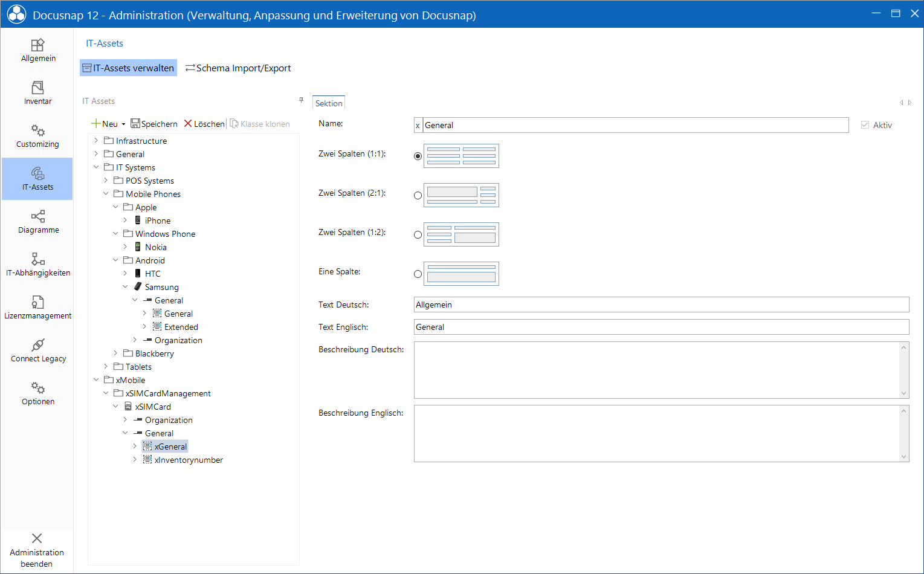Screen dimensions: 924x574
Task: Click the Löschen button
Action: coord(204,124)
